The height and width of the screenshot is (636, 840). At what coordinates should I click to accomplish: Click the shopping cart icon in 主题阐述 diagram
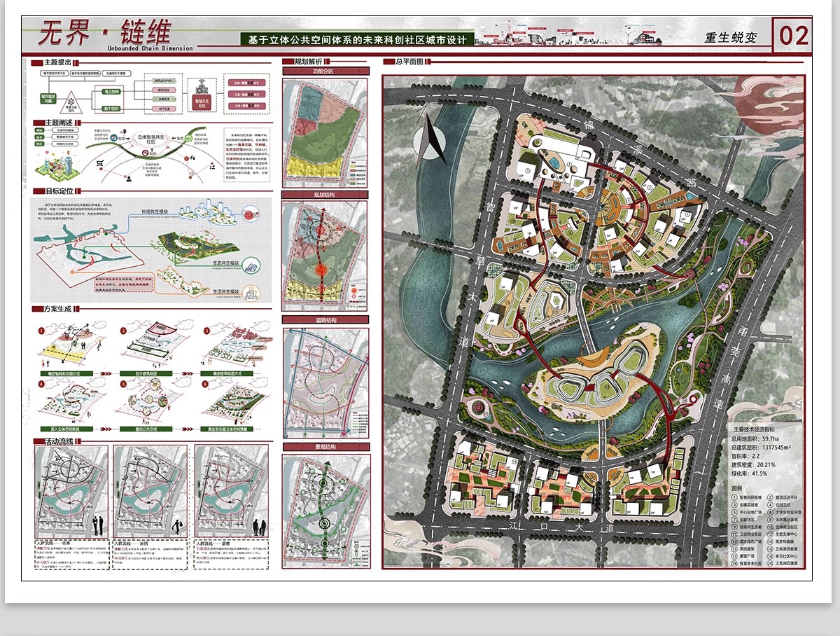click(x=100, y=163)
